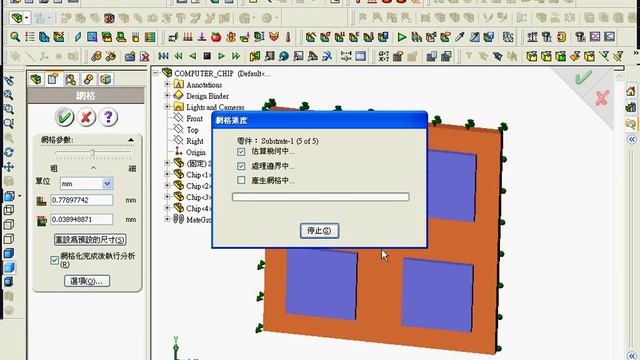This screenshot has width=640, height=360.
Task: Click the tolerance icon beside 0.038948871
Action: click(42, 220)
